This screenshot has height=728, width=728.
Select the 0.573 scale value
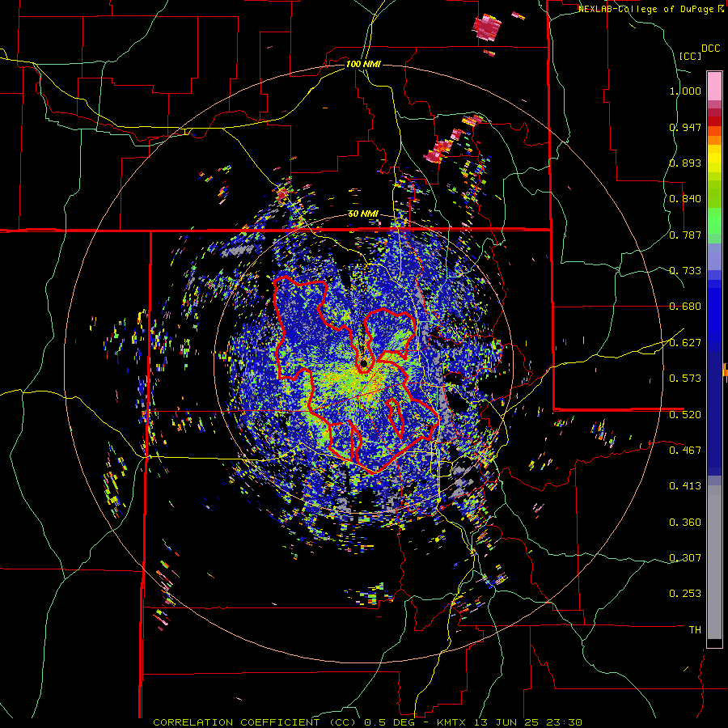click(x=685, y=379)
